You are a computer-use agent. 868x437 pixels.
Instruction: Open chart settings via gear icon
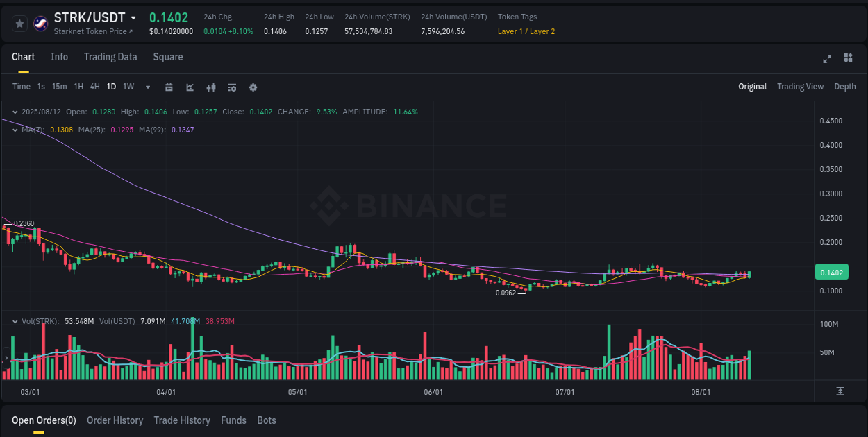(x=253, y=87)
